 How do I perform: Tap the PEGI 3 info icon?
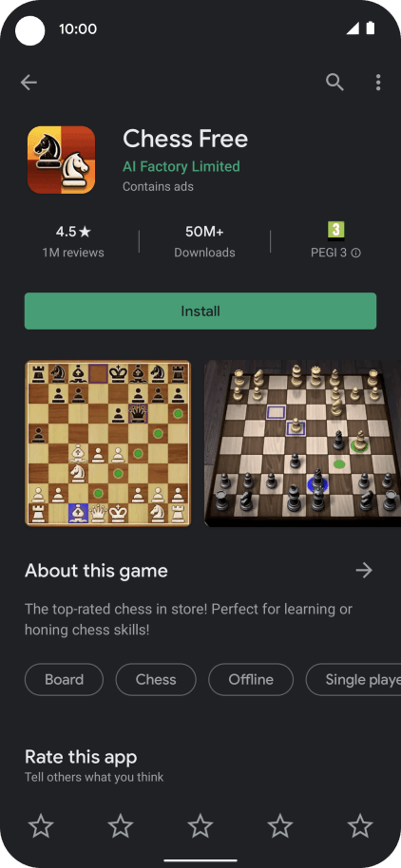click(356, 253)
